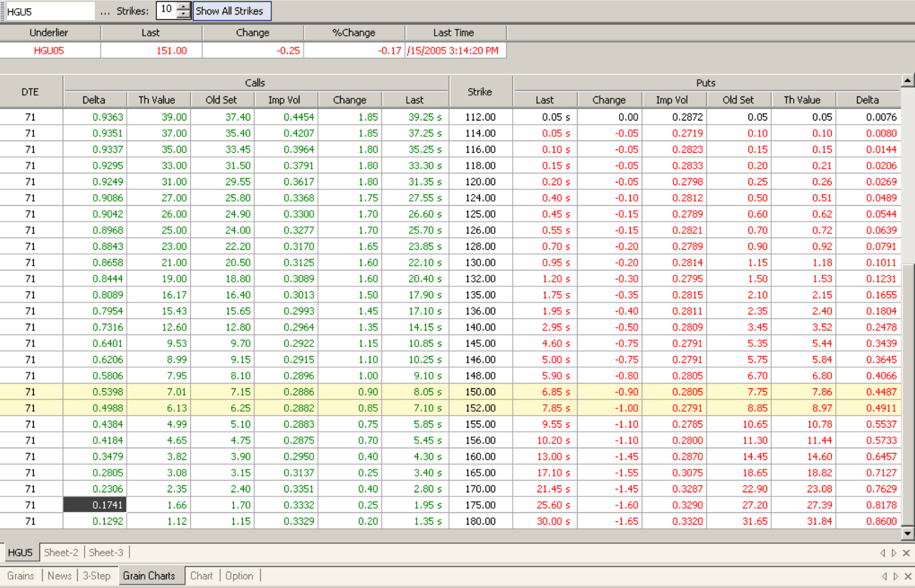This screenshot has height=588, width=915.
Task: Click Puts Last column header
Action: (x=545, y=100)
